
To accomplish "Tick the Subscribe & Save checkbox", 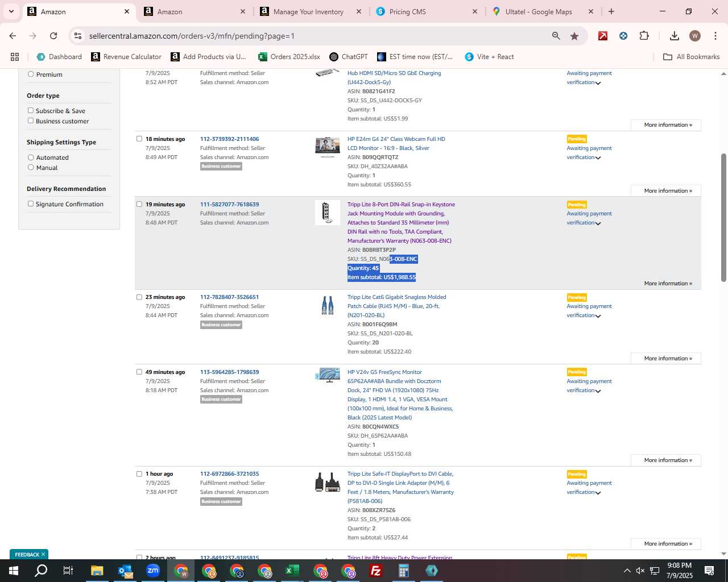I will pyautogui.click(x=31, y=110).
